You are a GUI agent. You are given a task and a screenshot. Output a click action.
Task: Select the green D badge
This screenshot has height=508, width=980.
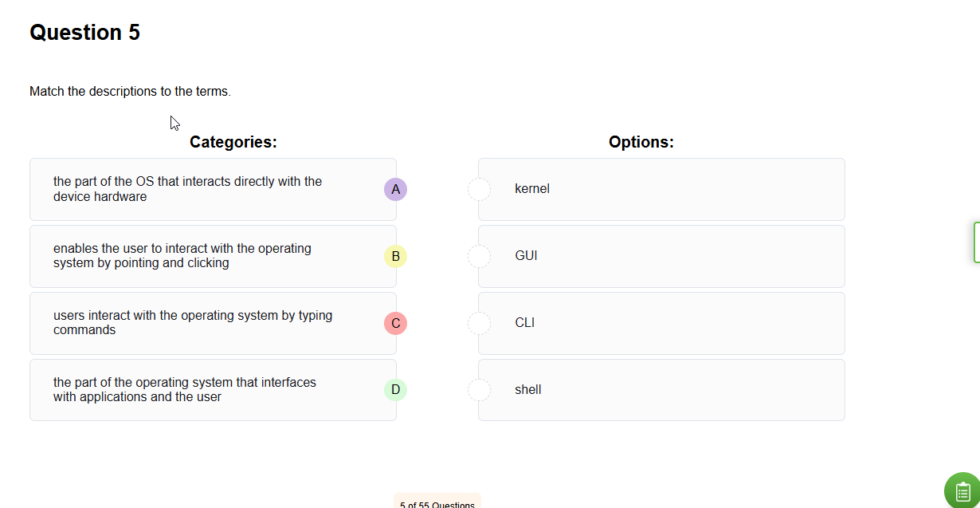click(x=395, y=390)
